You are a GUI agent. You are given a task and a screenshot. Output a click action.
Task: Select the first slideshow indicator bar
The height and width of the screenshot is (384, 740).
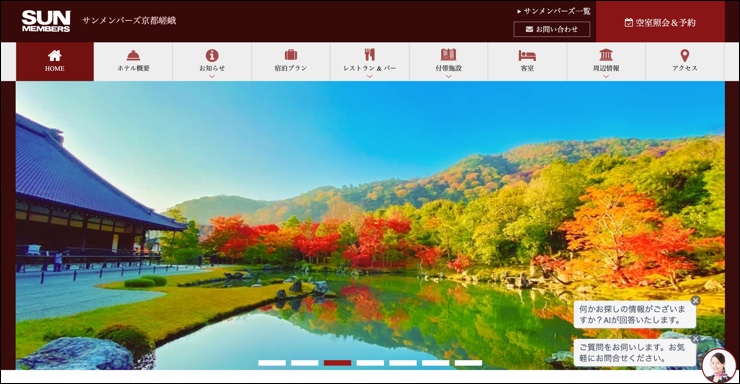pos(272,363)
